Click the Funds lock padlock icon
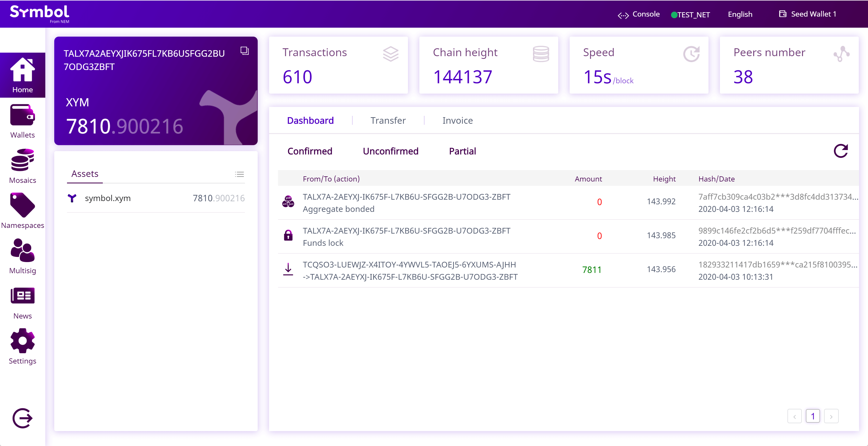This screenshot has width=868, height=446. [288, 235]
